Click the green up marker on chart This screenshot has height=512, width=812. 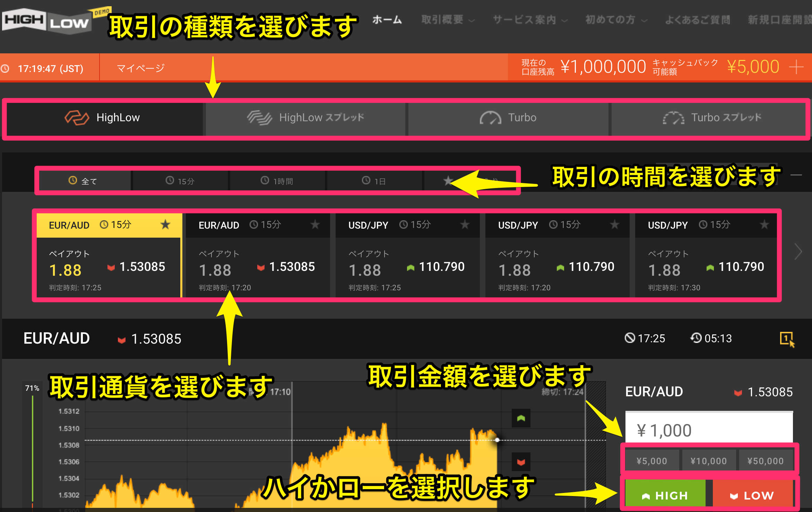tap(521, 418)
